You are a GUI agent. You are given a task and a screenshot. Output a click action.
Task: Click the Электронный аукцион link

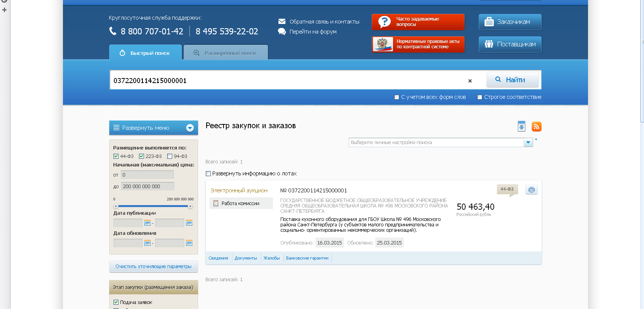(x=239, y=190)
